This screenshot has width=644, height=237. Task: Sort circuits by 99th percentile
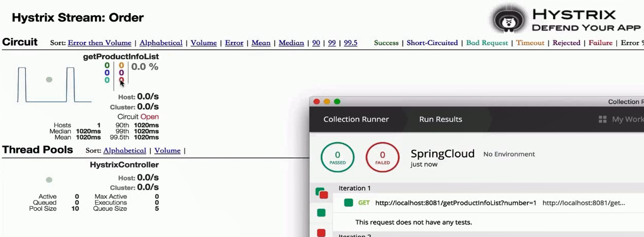[x=332, y=43]
